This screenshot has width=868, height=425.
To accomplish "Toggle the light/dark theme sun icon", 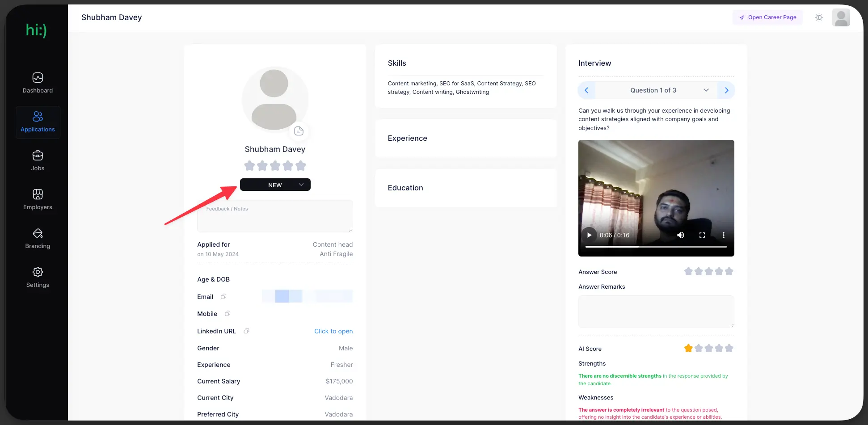I will coord(818,17).
